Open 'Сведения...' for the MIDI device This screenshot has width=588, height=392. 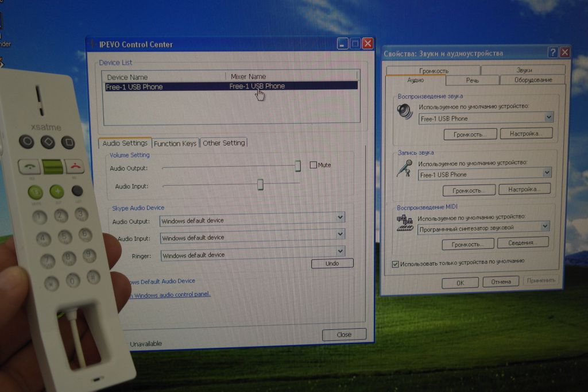(x=523, y=243)
